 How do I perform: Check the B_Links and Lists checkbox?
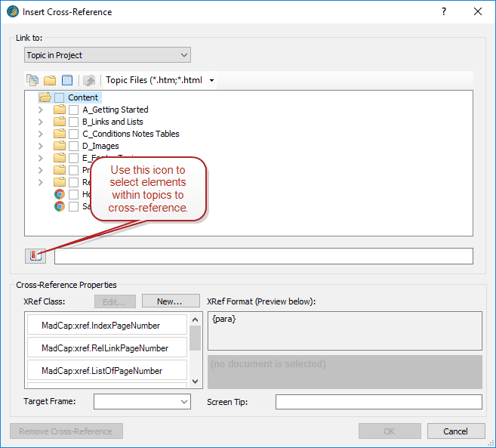74,122
